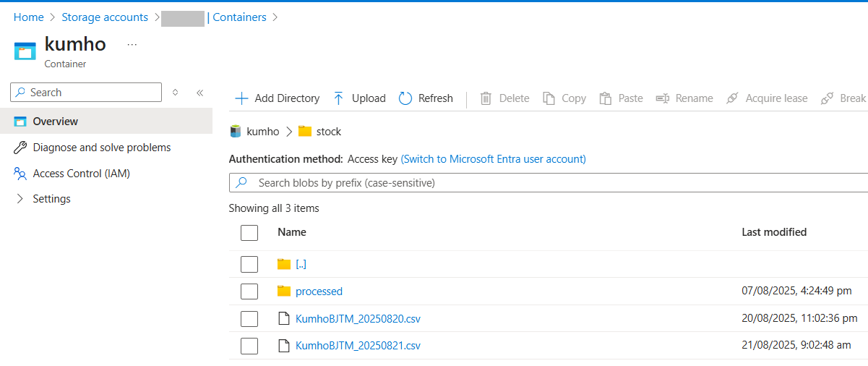Click the Paste clipboard icon
This screenshot has height=366, width=868.
point(606,98)
